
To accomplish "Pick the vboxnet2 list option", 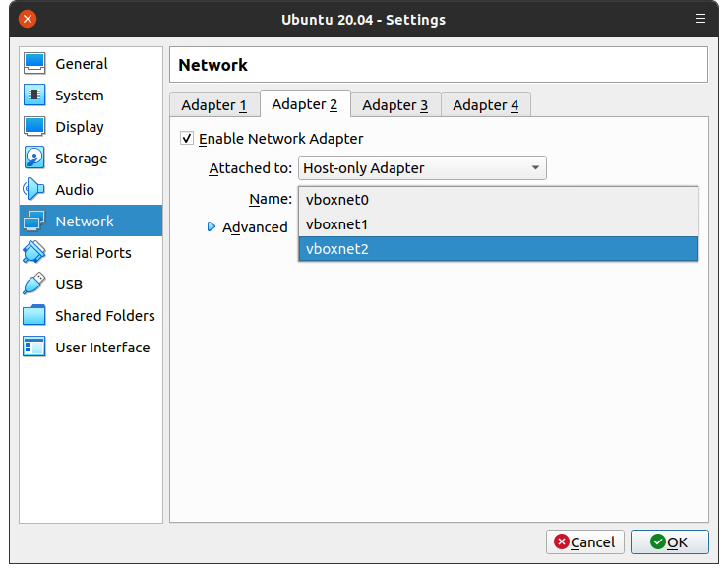I will click(x=498, y=249).
